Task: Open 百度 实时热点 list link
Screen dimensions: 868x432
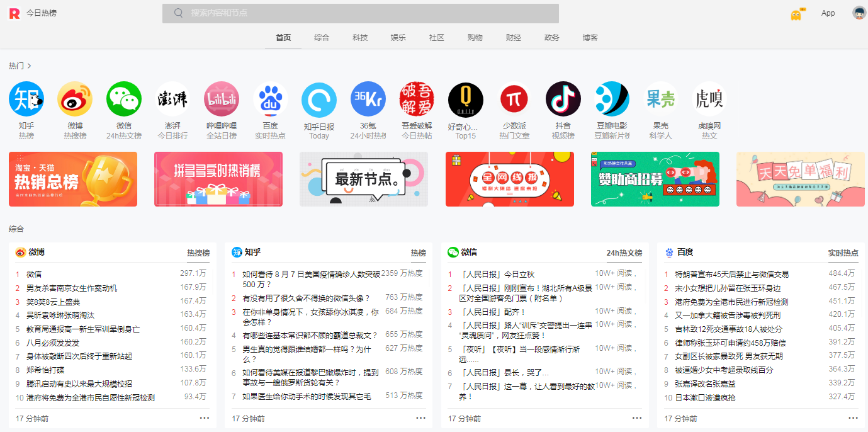Action: point(843,253)
